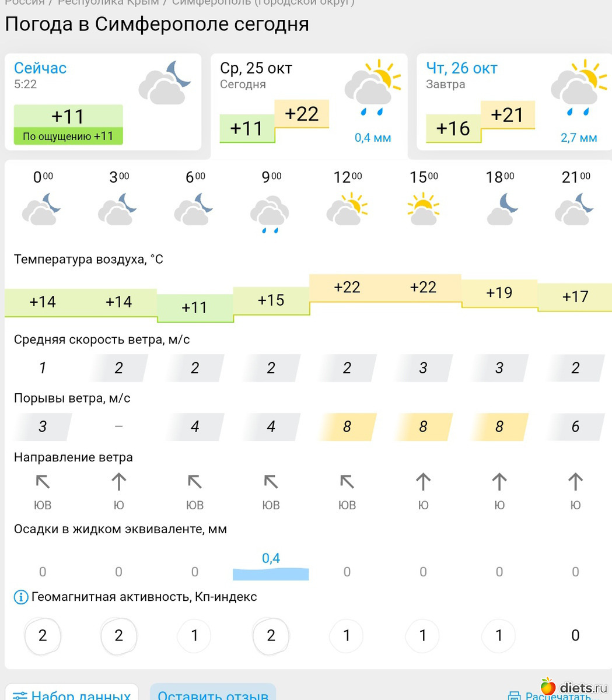This screenshot has width=612, height=700.
Task: Open the Республика Крым breadcrumb link
Action: tap(108, 2)
